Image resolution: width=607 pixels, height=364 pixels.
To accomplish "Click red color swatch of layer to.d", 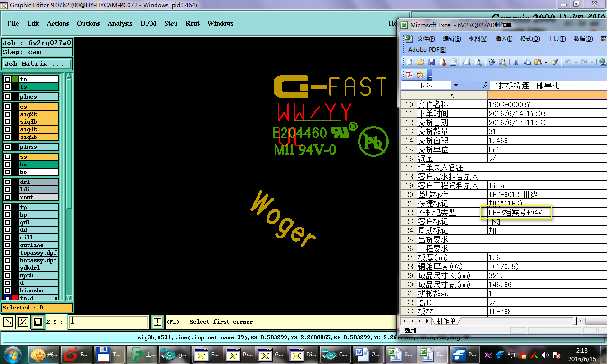I will [x=15, y=298].
